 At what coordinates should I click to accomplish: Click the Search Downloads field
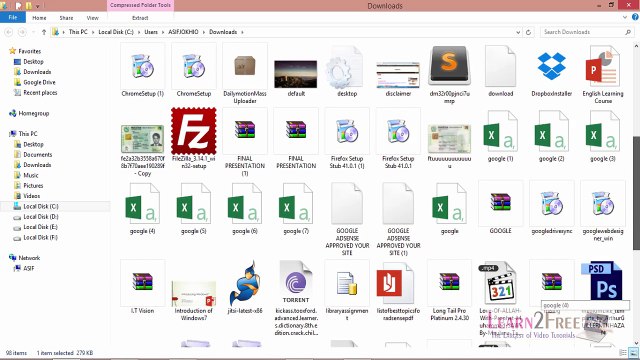click(x=587, y=32)
